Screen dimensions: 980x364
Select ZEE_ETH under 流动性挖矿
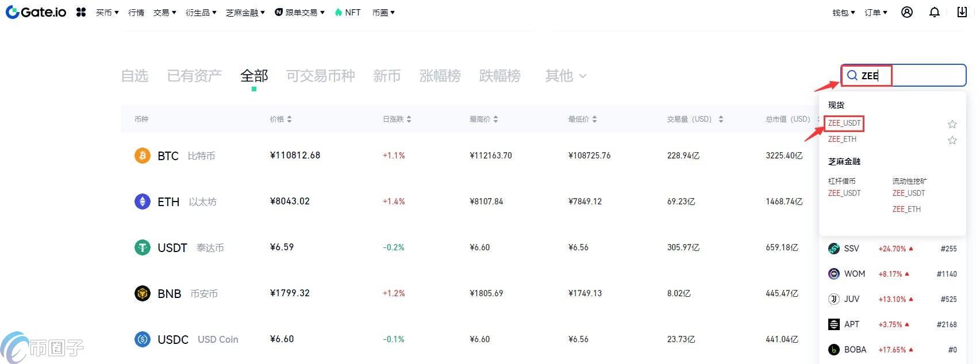(x=906, y=209)
